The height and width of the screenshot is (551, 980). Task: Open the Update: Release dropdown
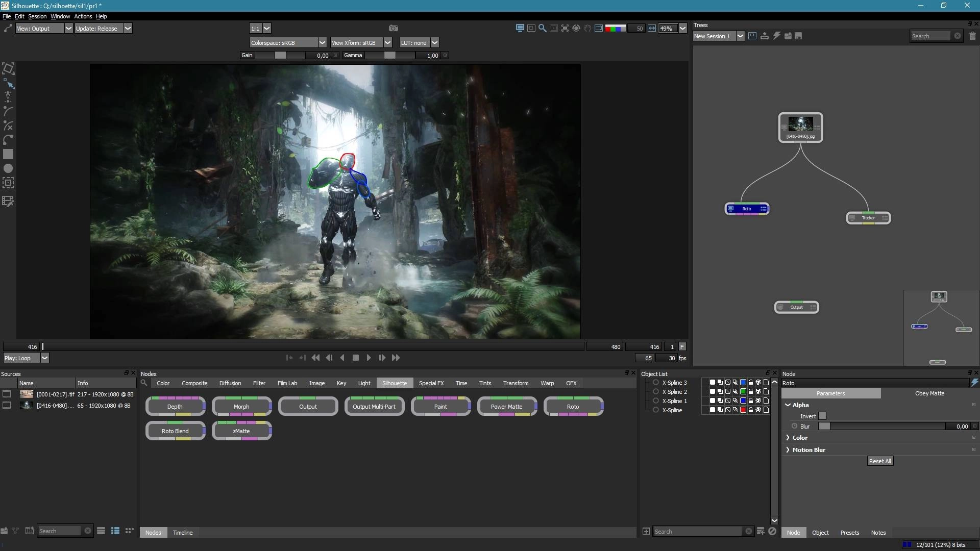[104, 29]
